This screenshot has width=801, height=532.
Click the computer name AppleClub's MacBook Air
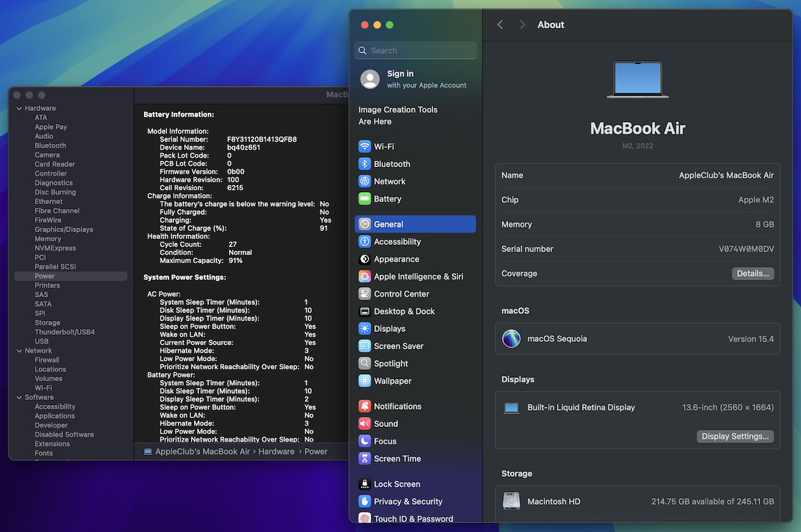pos(727,175)
